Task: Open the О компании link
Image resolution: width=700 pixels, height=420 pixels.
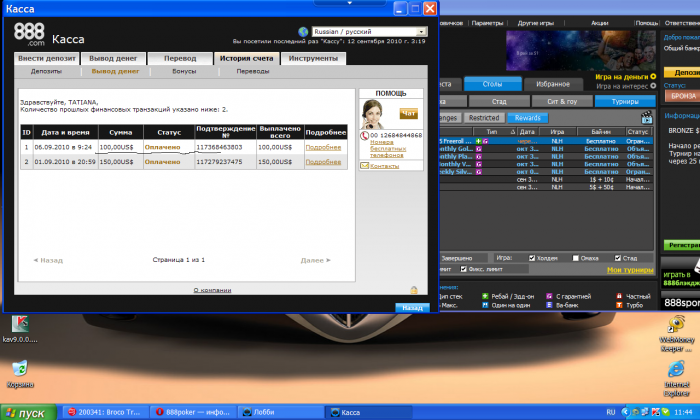Action: coord(212,290)
